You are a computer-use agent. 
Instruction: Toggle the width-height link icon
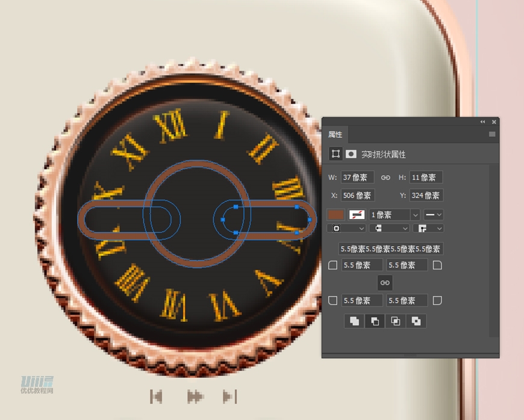pos(385,178)
